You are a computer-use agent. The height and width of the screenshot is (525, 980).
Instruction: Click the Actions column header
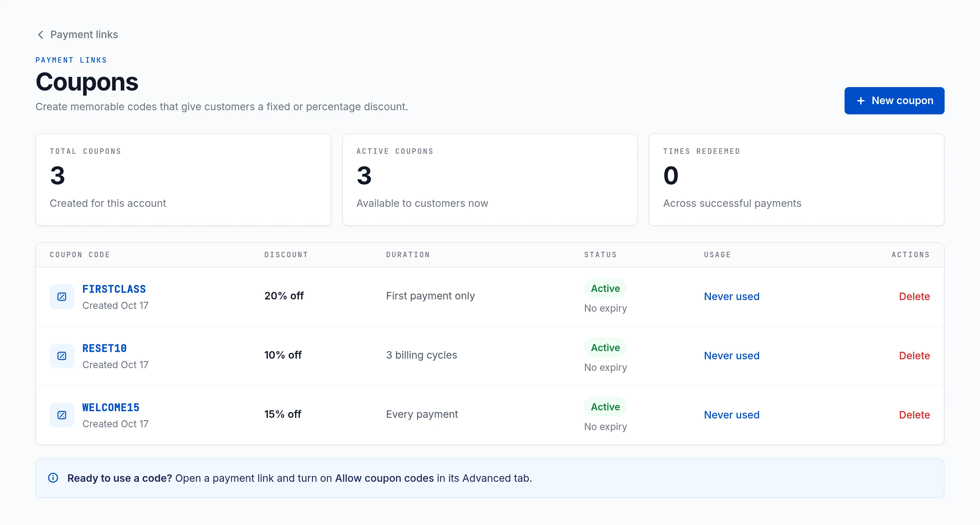tap(910, 255)
